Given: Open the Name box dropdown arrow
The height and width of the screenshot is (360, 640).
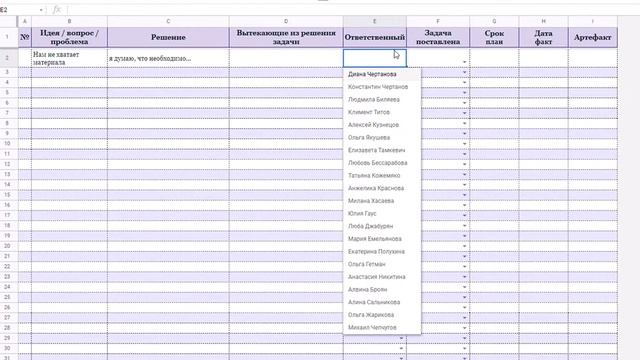Looking at the screenshot, I should pos(41,10).
